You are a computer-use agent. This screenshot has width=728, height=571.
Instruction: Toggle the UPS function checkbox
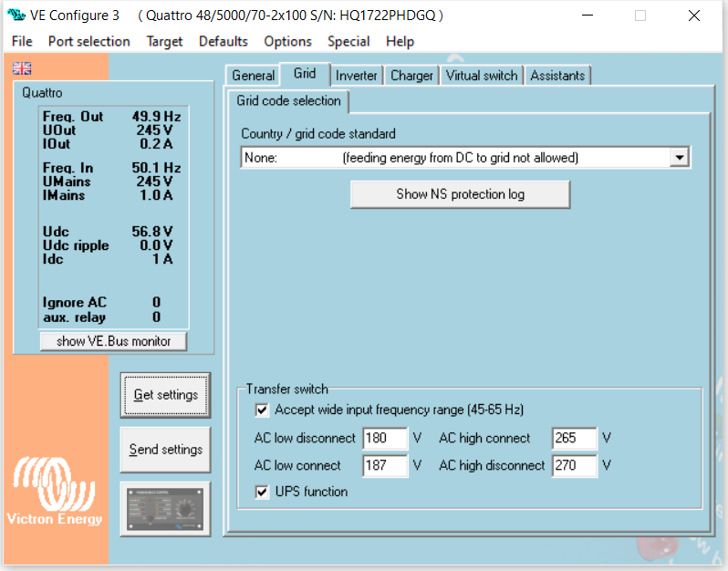pyautogui.click(x=262, y=492)
